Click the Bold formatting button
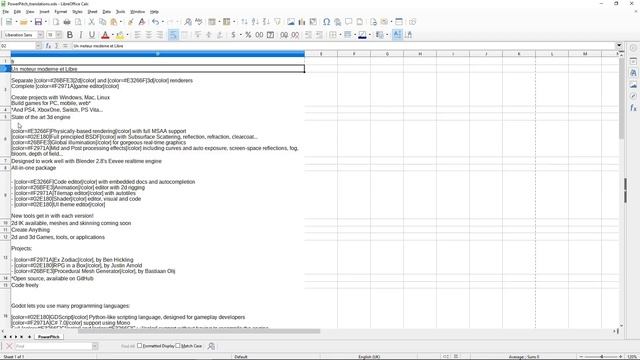The image size is (640, 360). (x=70, y=35)
